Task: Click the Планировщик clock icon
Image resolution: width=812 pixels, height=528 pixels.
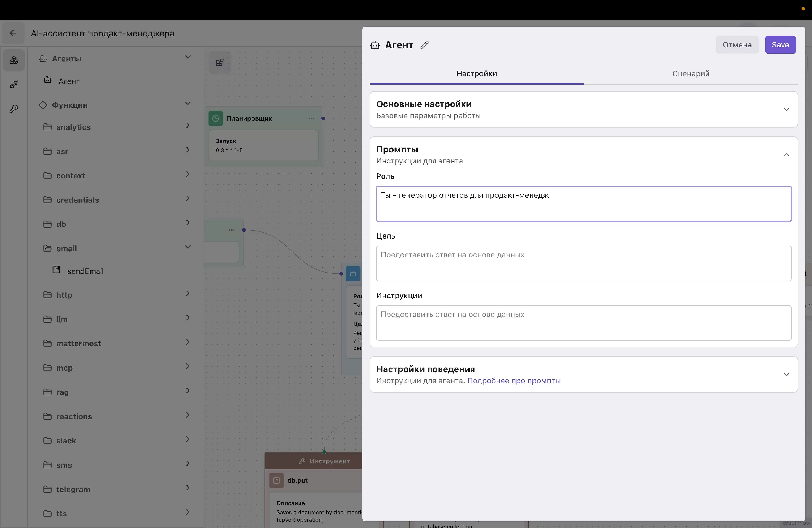Action: click(216, 118)
